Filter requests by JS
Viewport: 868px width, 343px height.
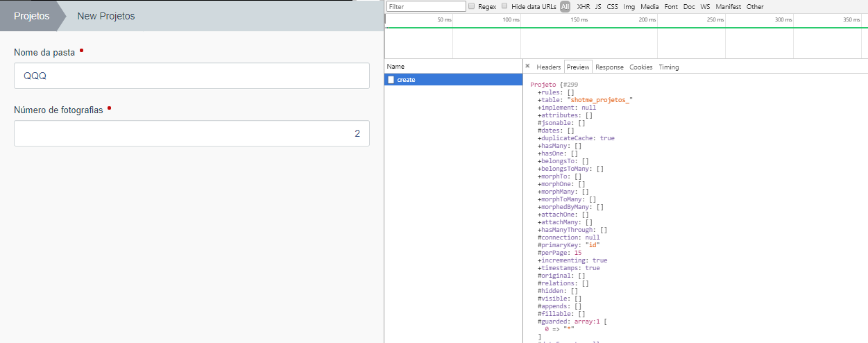coord(598,7)
